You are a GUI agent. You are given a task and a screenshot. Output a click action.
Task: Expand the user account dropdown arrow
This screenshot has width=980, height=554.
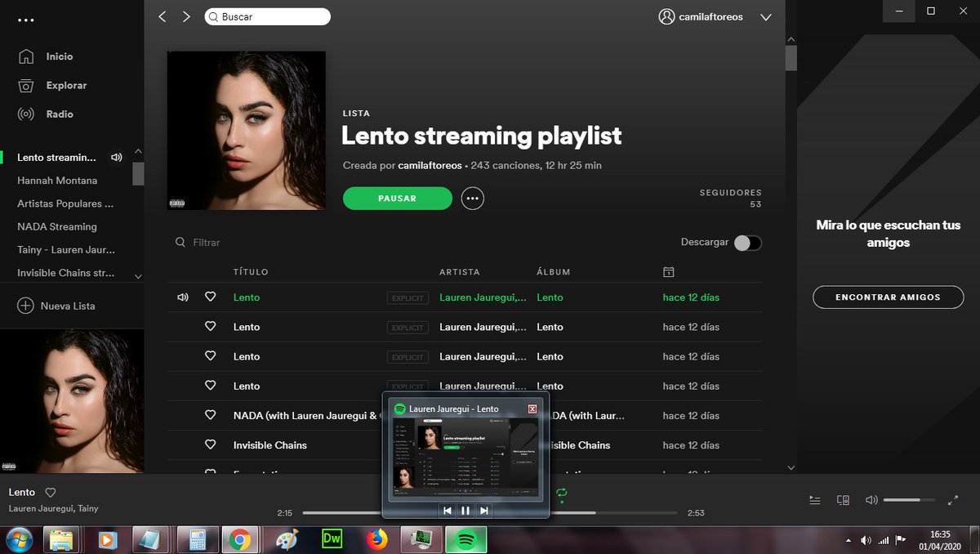(765, 17)
